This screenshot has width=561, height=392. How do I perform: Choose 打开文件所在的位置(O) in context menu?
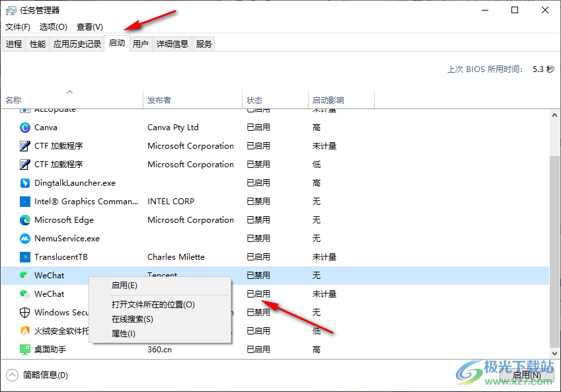pos(160,305)
